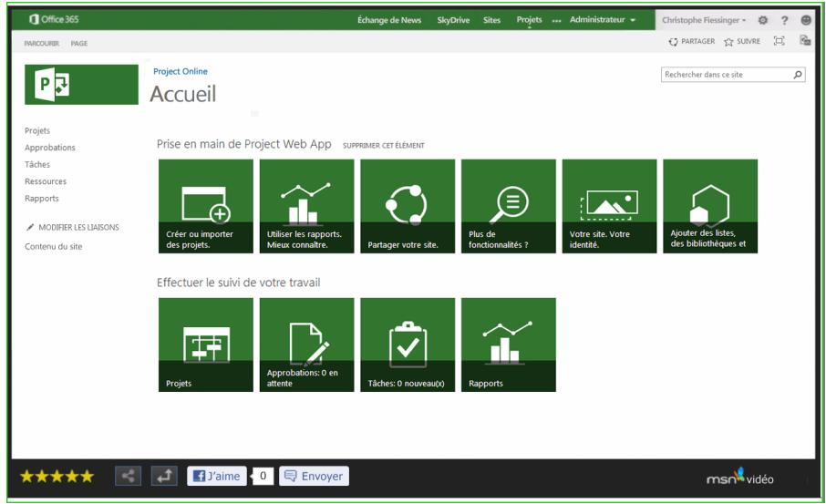Open the Tâches: 0 nouveau(x) tile
The image size is (826, 504).
pyautogui.click(x=408, y=345)
